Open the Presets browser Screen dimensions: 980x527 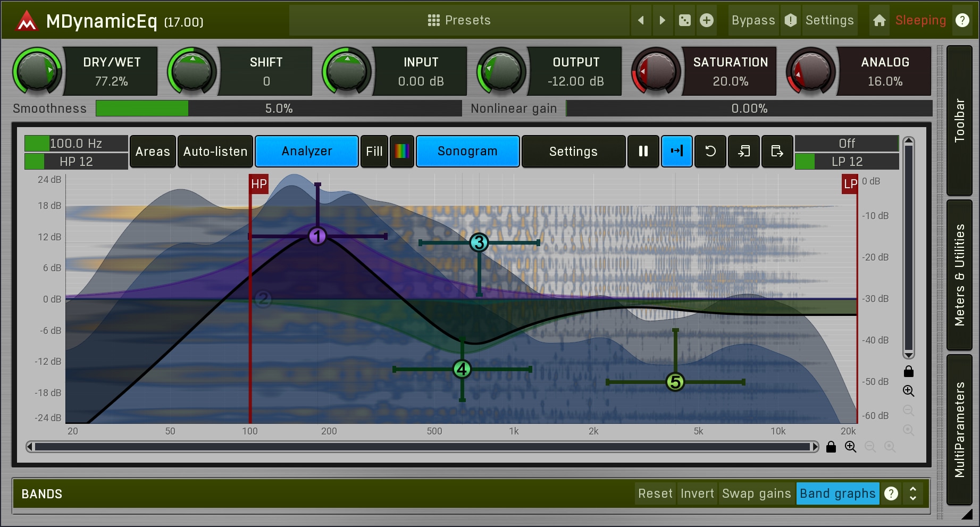(459, 20)
